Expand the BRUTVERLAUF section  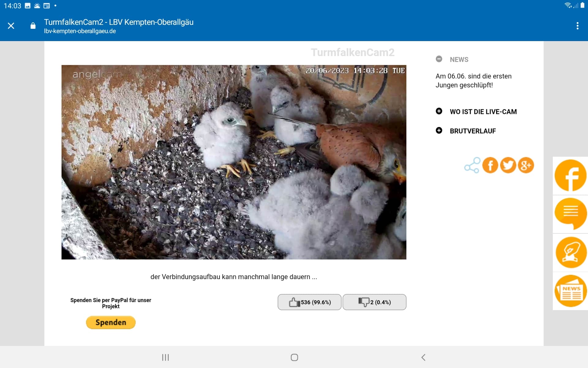click(x=439, y=130)
